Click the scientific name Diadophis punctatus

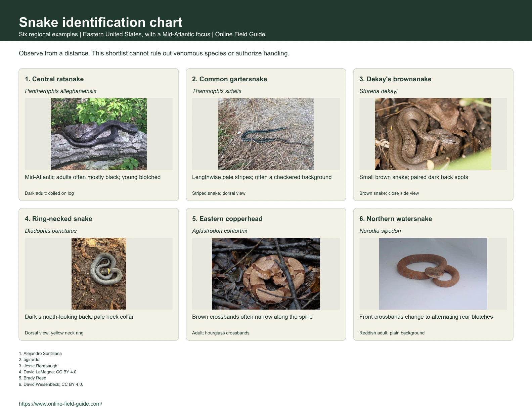pyautogui.click(x=51, y=231)
